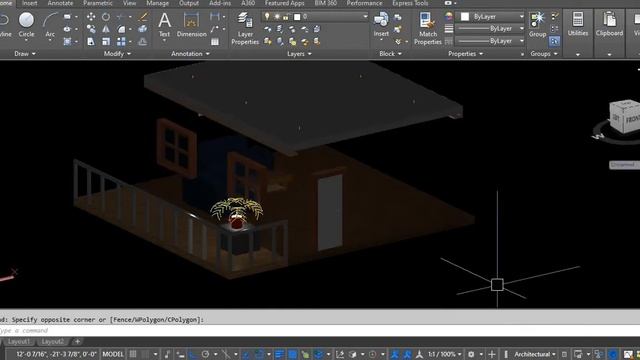The height and width of the screenshot is (360, 640).
Task: Expand the Annotation panel
Action: coord(190,53)
